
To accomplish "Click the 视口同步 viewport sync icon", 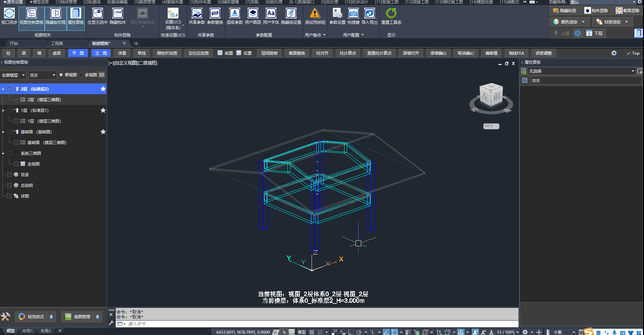I will pyautogui.click(x=9, y=14).
